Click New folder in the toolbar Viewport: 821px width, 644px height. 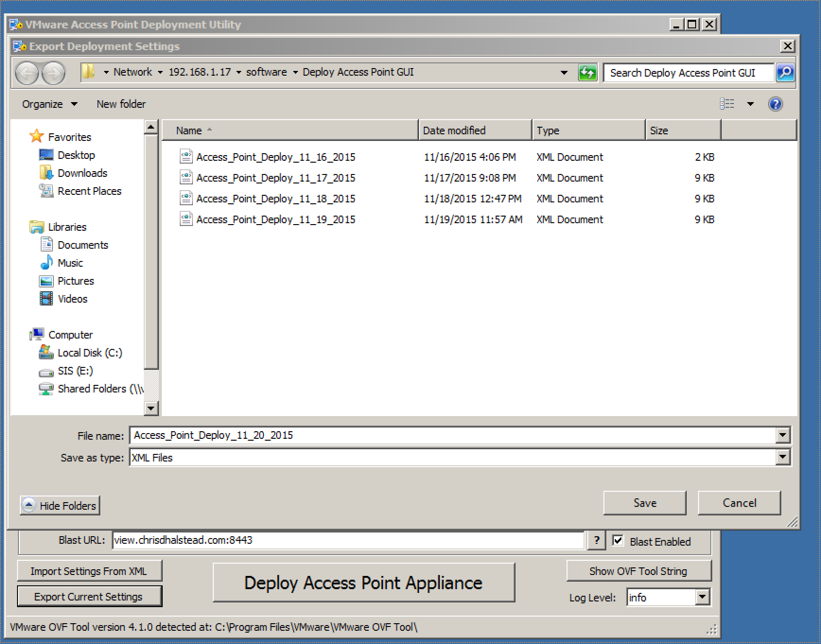click(x=121, y=104)
